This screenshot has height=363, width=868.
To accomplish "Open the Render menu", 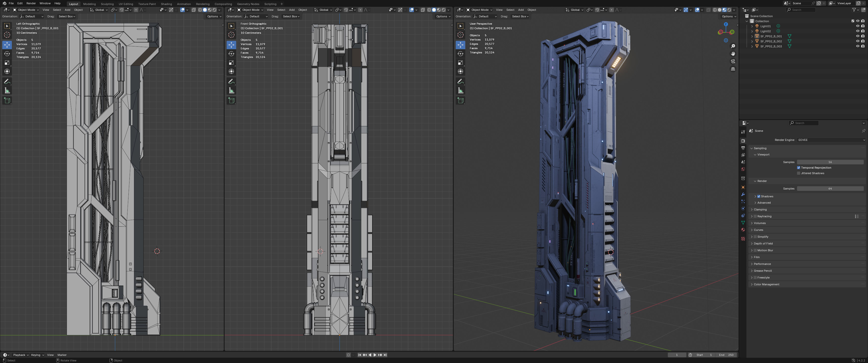I will pos(31,3).
